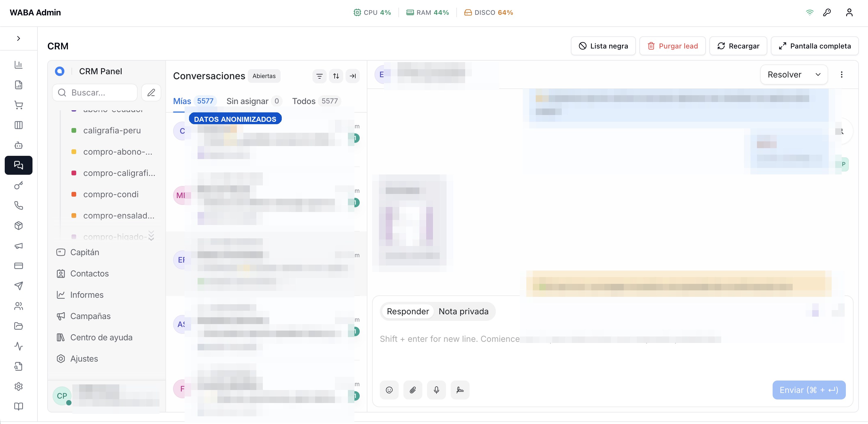
Task: Open the user profile icon in top bar
Action: [x=849, y=12]
